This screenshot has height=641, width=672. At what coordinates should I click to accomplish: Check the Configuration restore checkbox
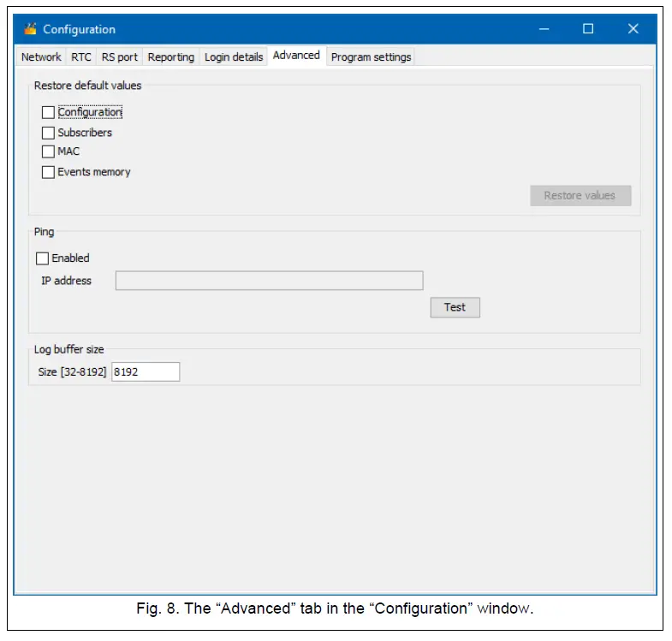click(x=48, y=112)
